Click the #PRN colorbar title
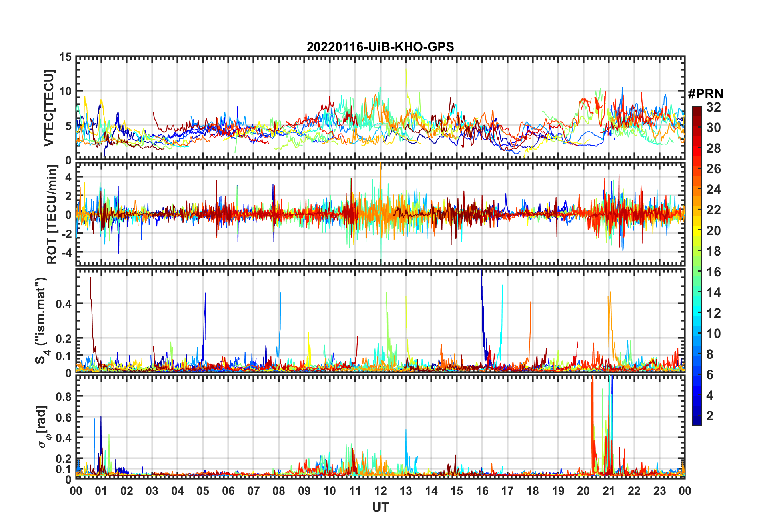 (x=705, y=94)
